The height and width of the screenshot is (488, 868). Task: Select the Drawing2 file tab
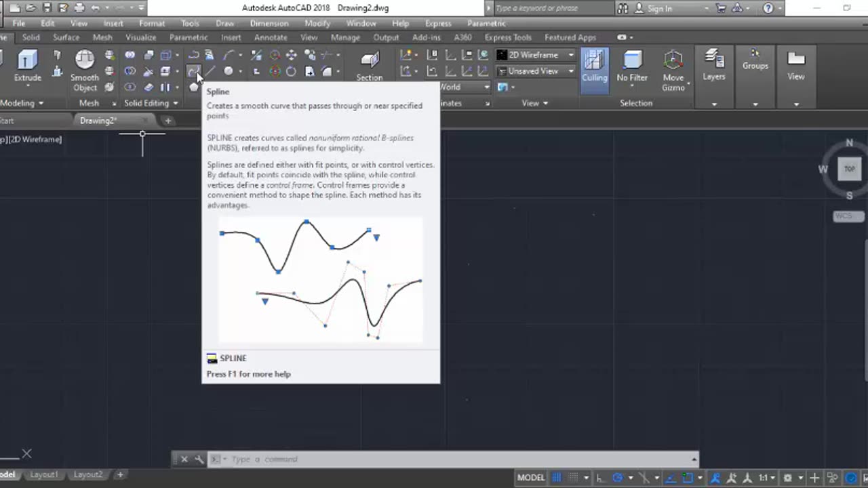click(98, 121)
